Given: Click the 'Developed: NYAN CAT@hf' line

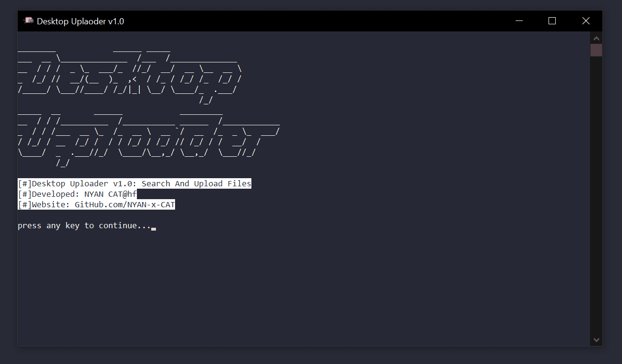Looking at the screenshot, I should tap(77, 193).
